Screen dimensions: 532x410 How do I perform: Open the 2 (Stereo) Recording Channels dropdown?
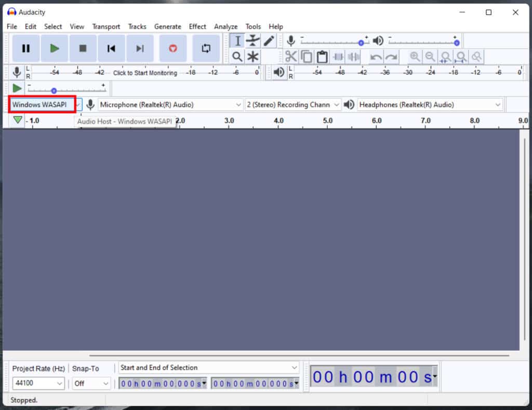(x=292, y=104)
